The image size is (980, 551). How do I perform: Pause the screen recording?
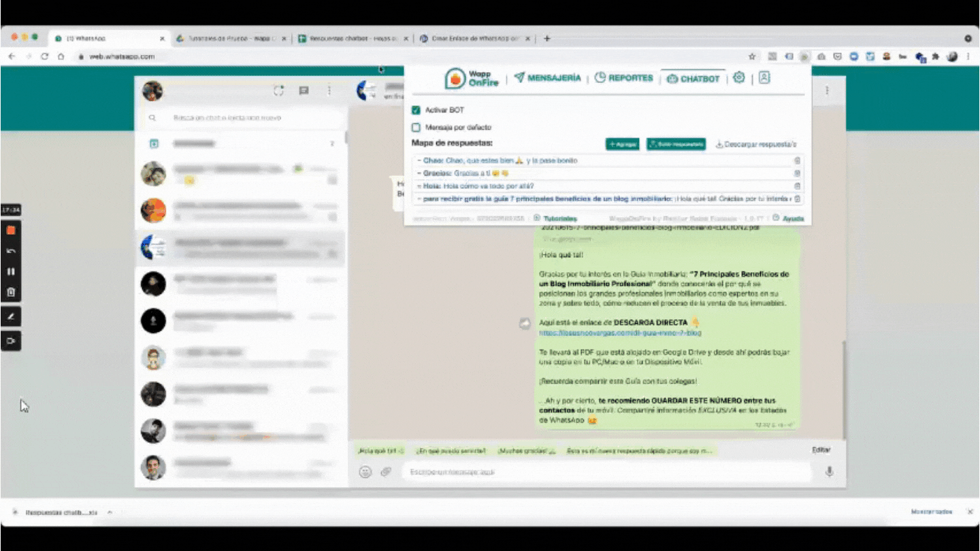coord(11,271)
